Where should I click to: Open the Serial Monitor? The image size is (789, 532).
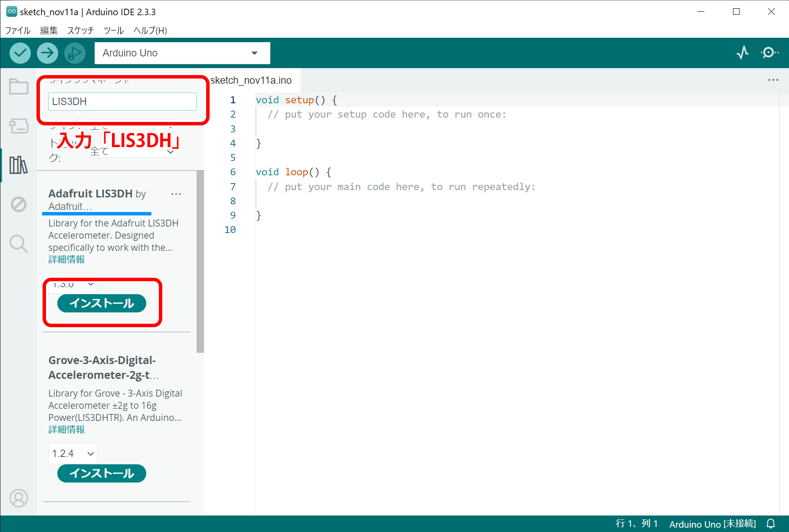tap(769, 53)
